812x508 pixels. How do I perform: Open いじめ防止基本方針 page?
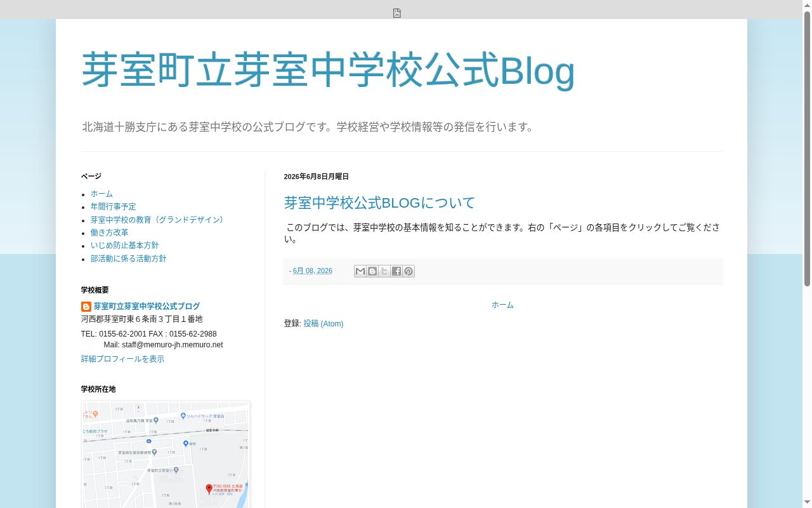point(124,245)
